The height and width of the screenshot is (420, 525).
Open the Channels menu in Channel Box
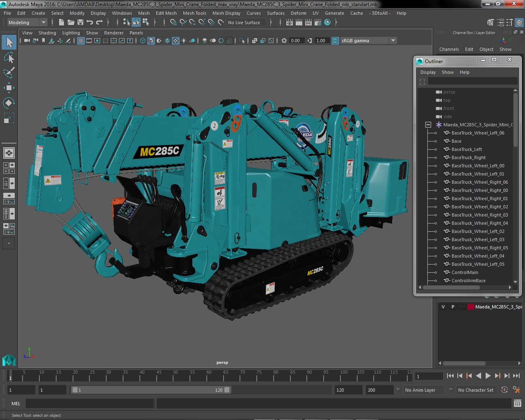coord(449,49)
